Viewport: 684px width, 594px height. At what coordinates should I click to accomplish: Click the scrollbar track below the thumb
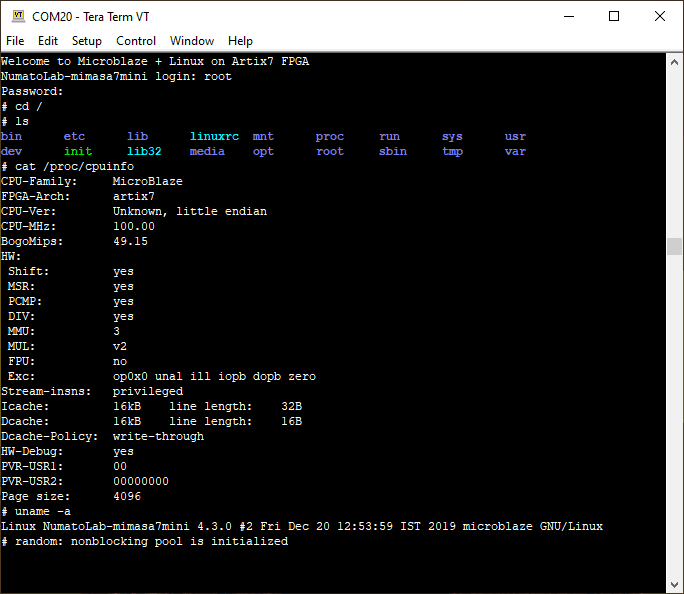(x=675, y=420)
